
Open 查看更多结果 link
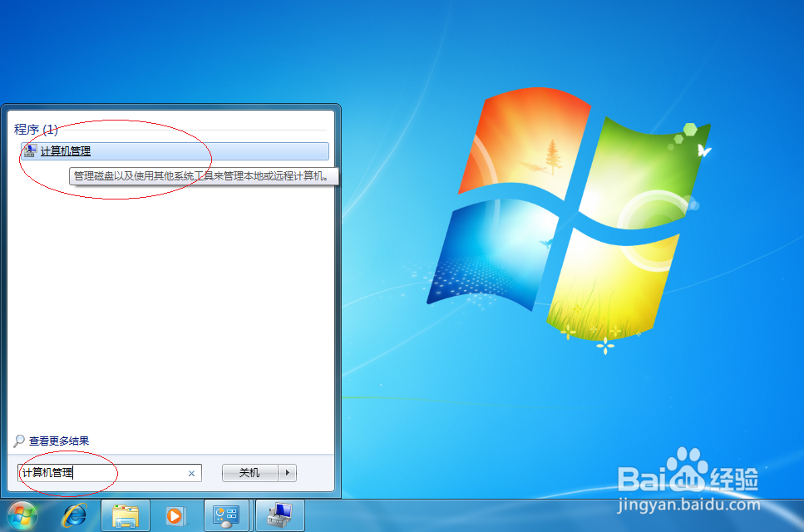point(59,441)
